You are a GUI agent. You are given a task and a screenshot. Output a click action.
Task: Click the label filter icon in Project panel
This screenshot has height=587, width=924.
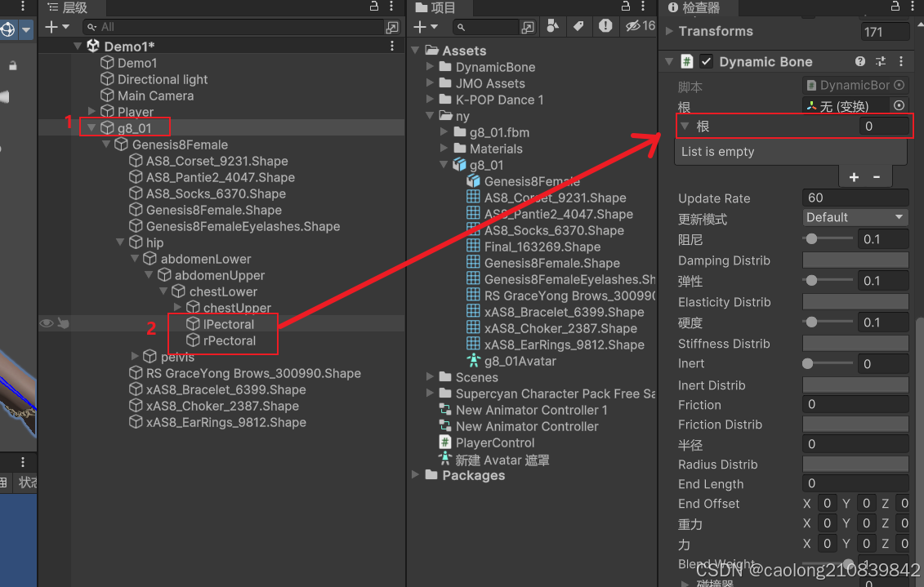pyautogui.click(x=579, y=27)
